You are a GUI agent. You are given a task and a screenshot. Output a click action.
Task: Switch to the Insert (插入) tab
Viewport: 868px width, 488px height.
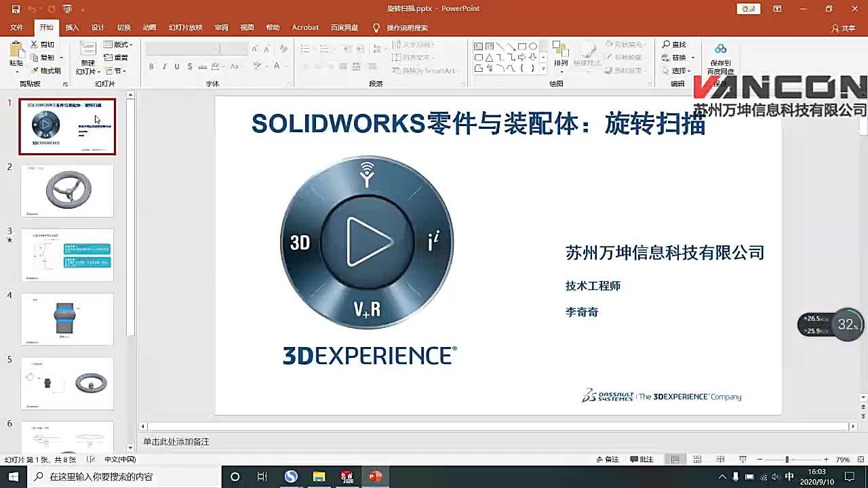[x=72, y=28]
